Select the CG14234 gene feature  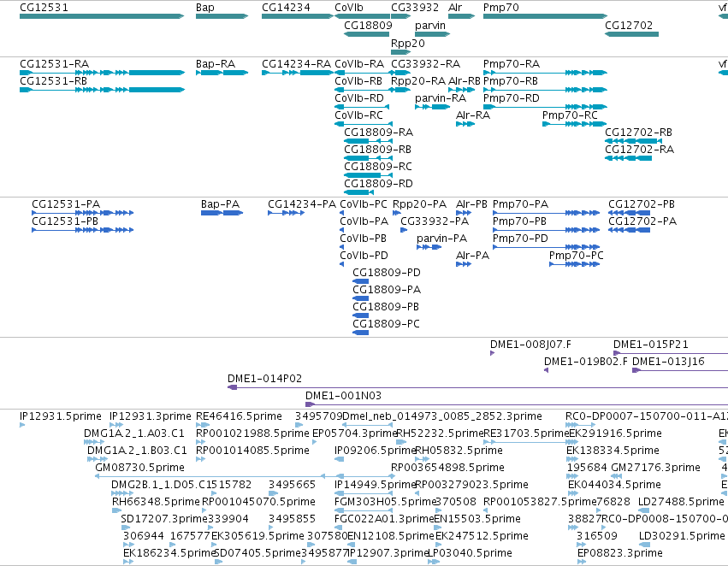coord(298,16)
